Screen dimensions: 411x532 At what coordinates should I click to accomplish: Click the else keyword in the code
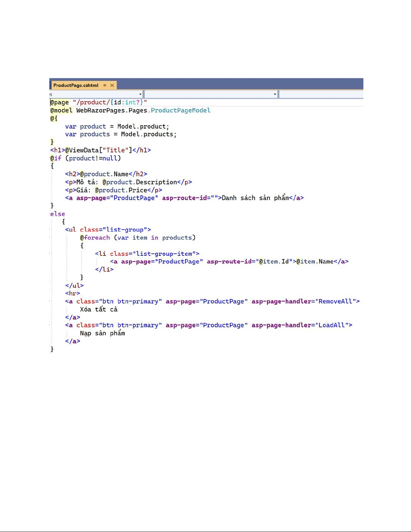pyautogui.click(x=58, y=214)
